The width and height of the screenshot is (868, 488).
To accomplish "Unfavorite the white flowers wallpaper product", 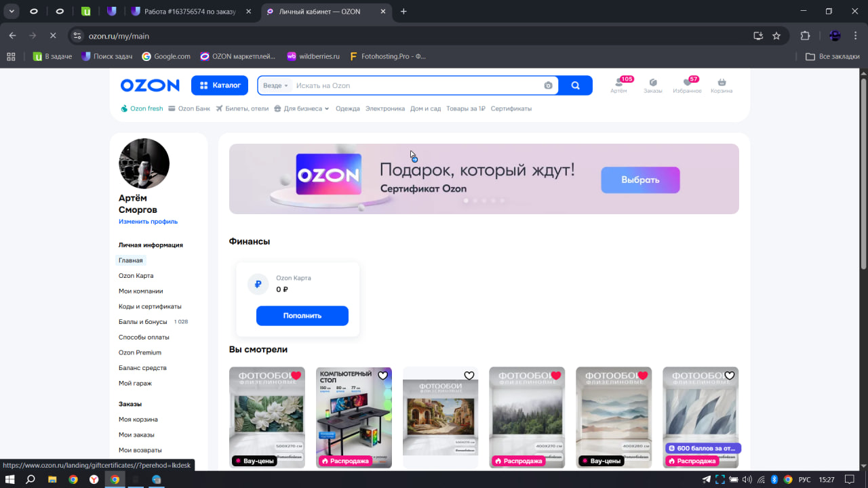I will coord(296,375).
